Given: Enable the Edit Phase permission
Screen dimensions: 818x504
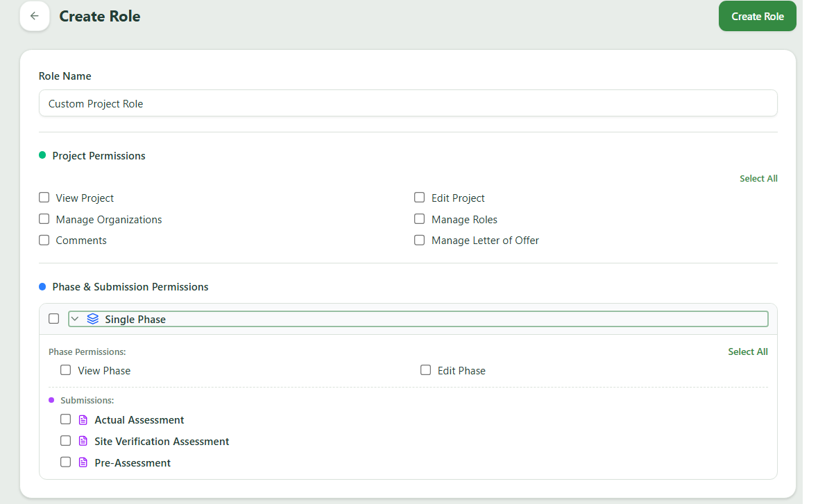Looking at the screenshot, I should click(426, 370).
